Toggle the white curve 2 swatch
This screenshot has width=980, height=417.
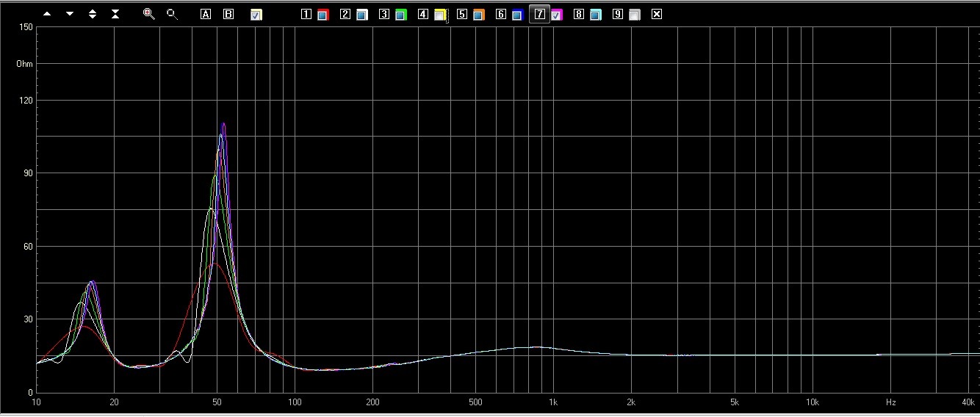point(361,15)
